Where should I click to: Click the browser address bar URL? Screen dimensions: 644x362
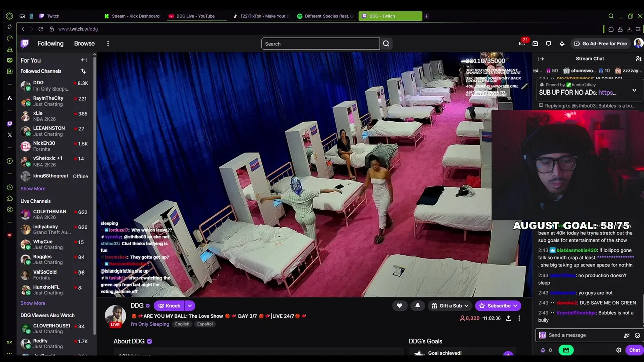point(78,29)
